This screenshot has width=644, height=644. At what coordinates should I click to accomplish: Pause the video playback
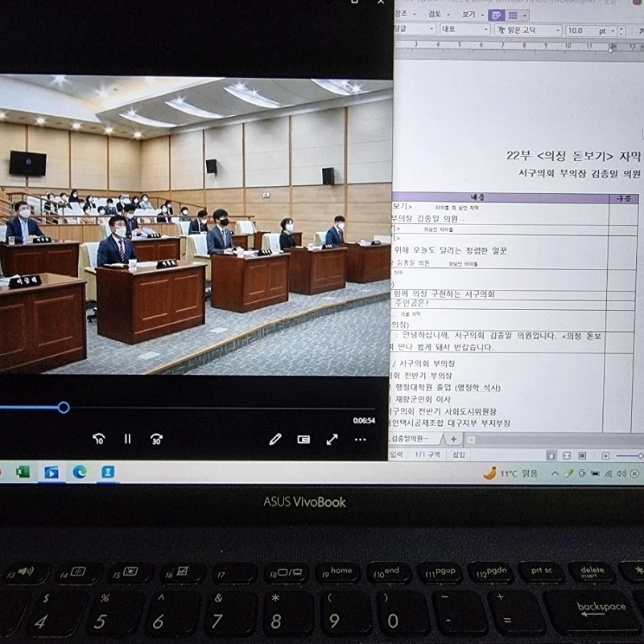(x=127, y=439)
